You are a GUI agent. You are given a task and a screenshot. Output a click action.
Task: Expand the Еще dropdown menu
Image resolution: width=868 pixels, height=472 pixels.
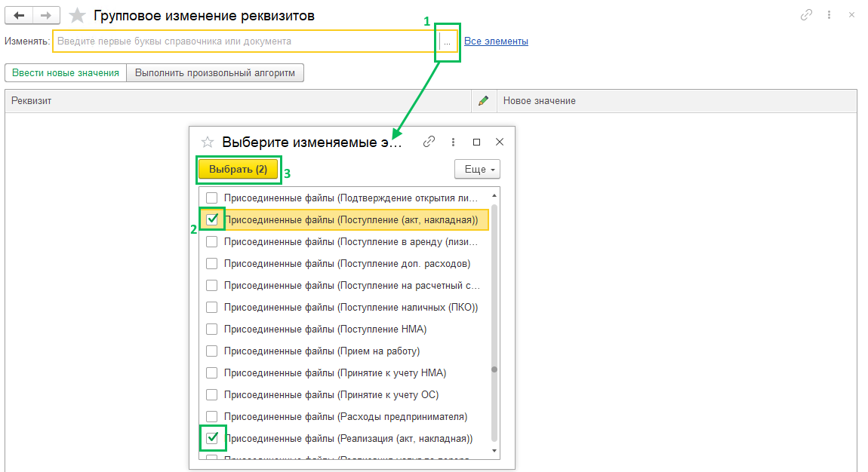[x=477, y=169]
